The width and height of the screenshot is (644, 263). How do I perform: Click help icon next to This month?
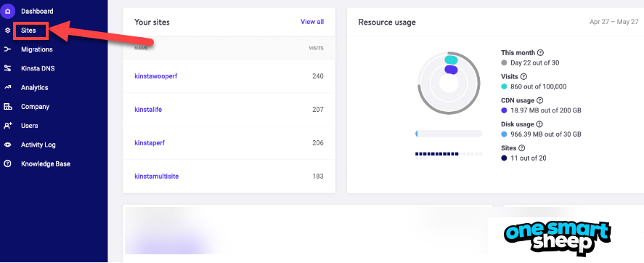click(x=540, y=52)
